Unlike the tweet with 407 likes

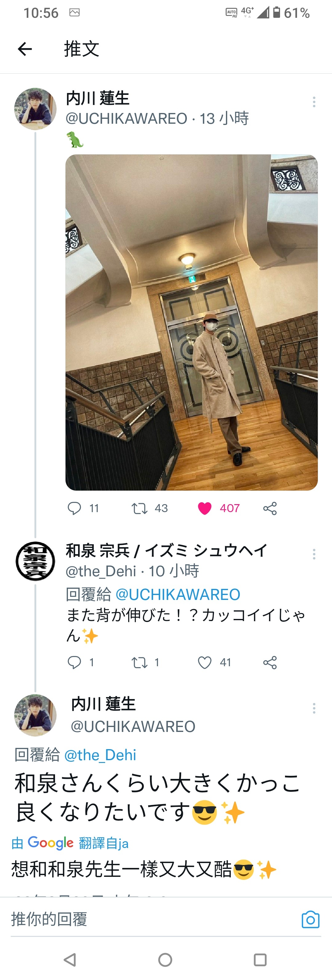coord(205,508)
